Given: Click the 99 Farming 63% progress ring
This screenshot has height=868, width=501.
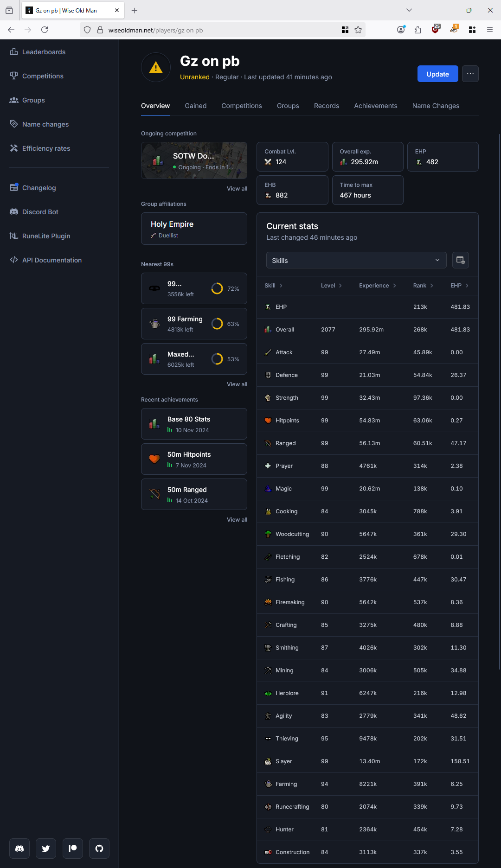Looking at the screenshot, I should tap(217, 324).
